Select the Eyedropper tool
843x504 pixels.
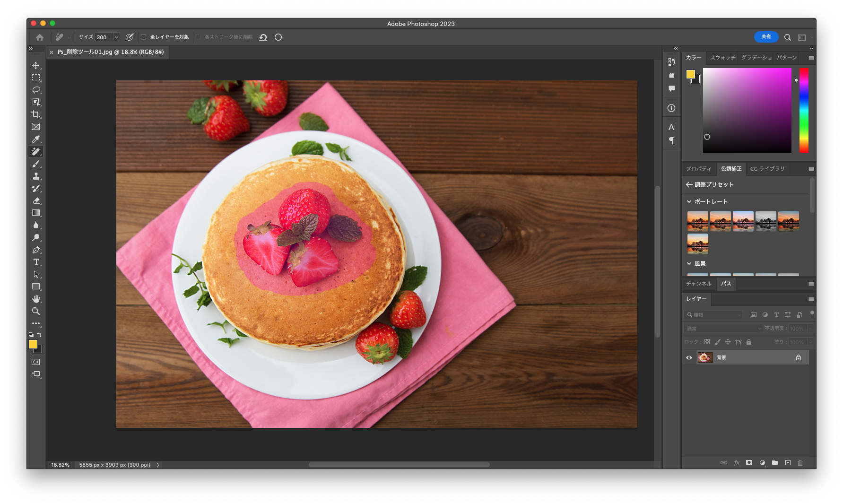click(x=36, y=139)
